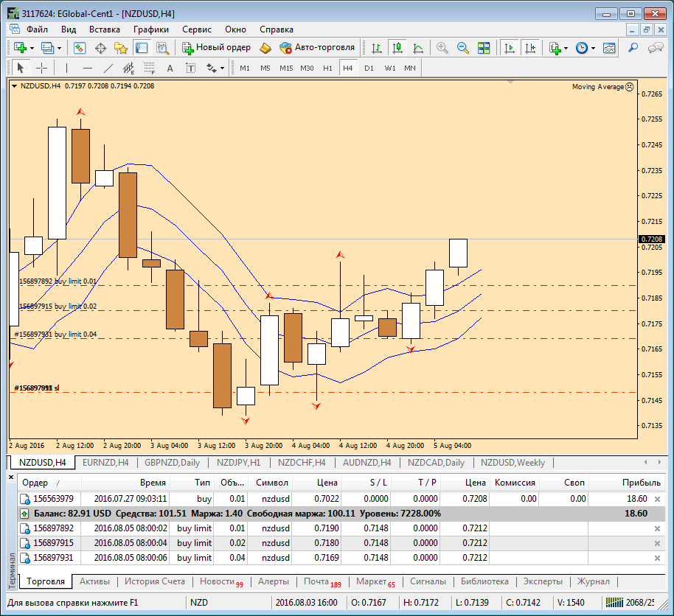Select the Fibonacci retracement tool
The image size is (674, 616).
(150, 68)
